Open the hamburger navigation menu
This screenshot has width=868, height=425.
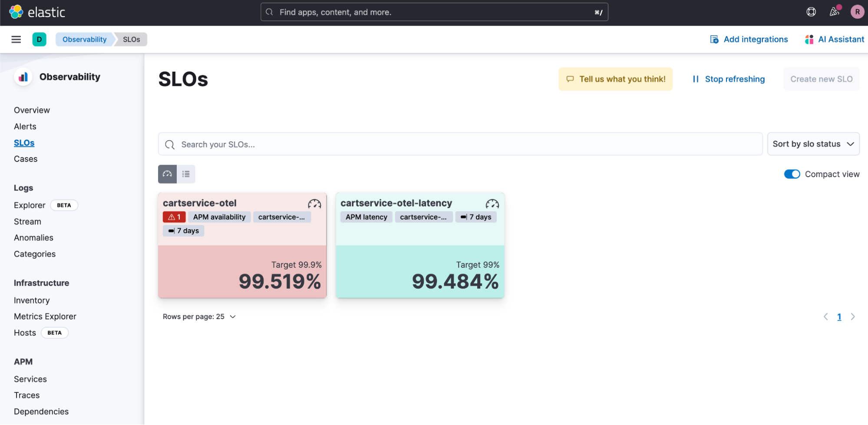16,40
